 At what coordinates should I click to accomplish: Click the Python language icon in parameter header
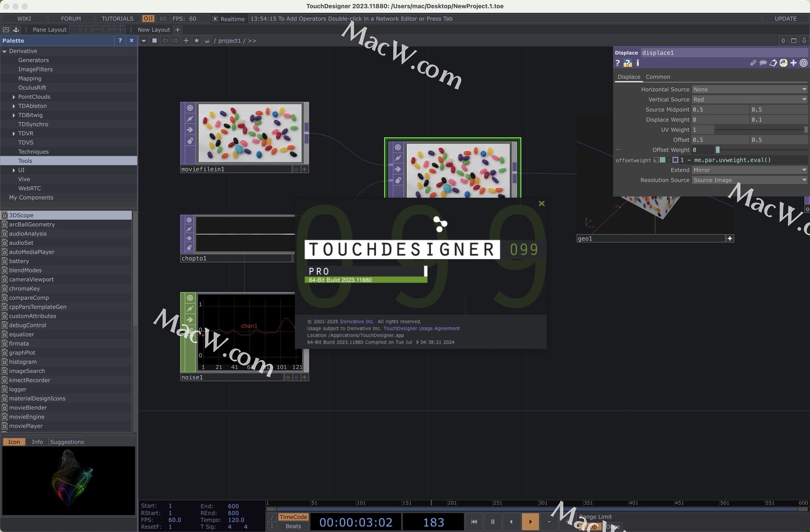point(783,63)
